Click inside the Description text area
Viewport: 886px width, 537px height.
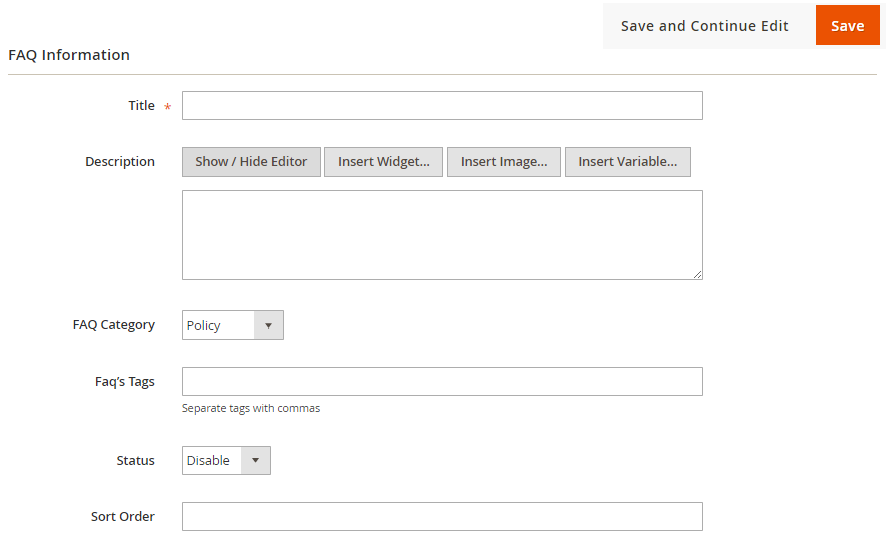click(442, 235)
